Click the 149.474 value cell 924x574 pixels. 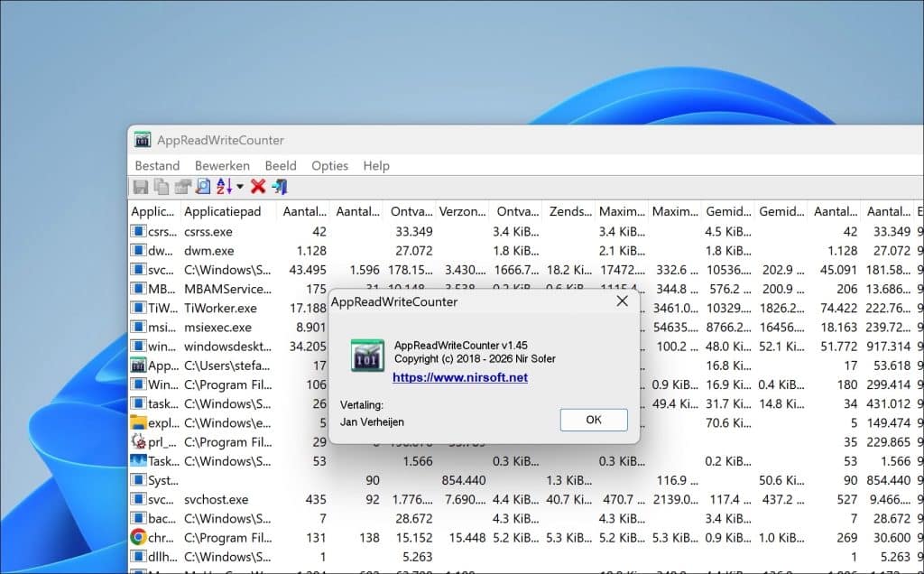tap(888, 422)
